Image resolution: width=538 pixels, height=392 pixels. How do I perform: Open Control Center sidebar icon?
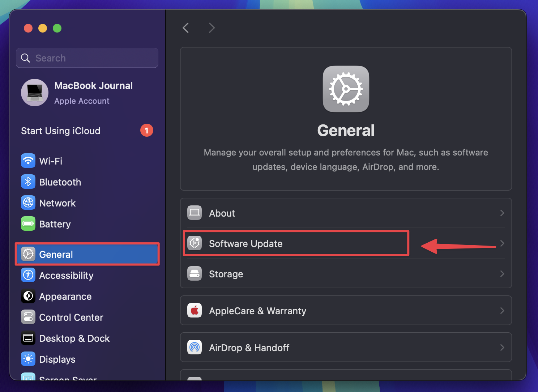28,317
